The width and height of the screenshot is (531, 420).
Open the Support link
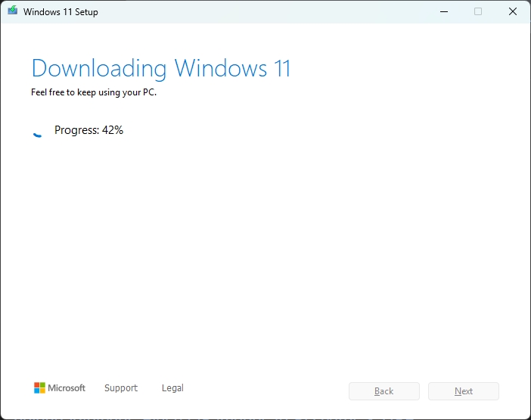point(121,387)
